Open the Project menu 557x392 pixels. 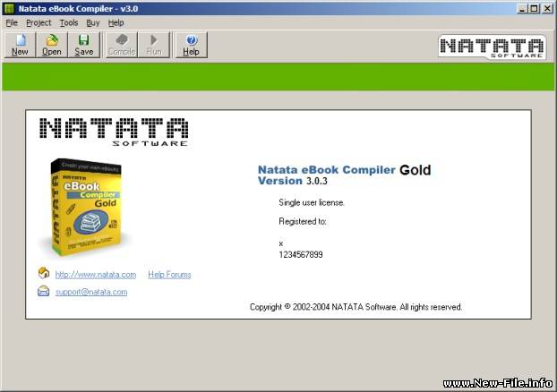39,23
